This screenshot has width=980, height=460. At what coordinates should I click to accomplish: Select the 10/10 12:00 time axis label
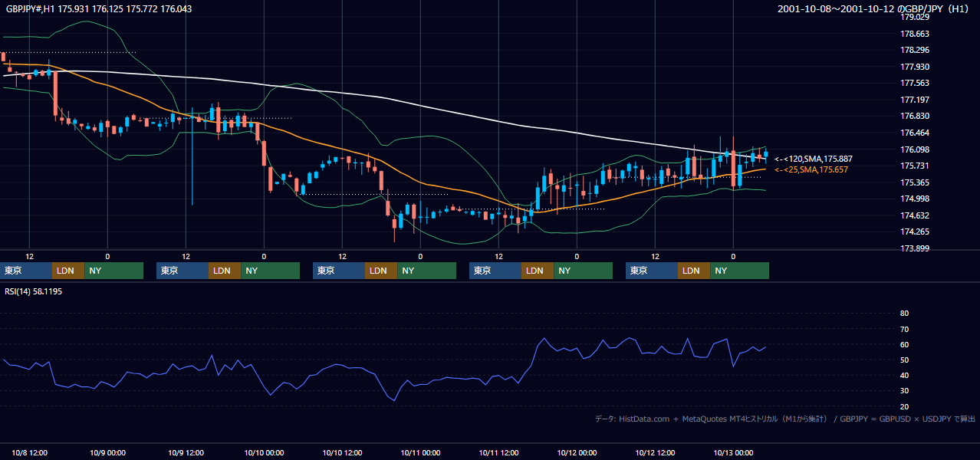343,452
